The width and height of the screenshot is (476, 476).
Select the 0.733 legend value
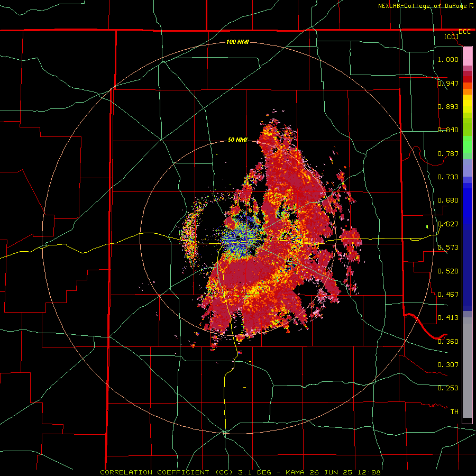448,177
